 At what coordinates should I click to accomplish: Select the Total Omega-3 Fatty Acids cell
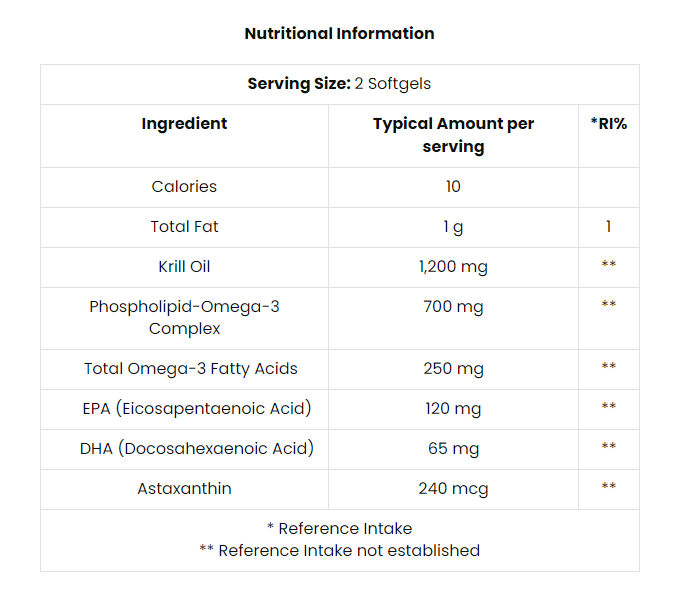point(190,368)
